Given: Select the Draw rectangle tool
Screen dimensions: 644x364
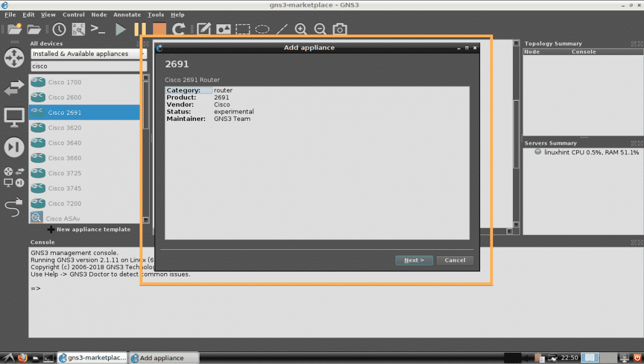Looking at the screenshot, I should pos(243,29).
